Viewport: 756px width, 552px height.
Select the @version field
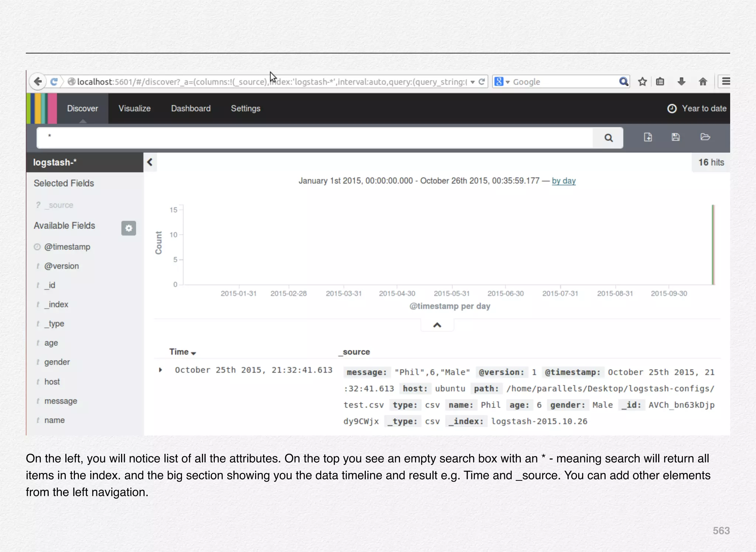coord(62,266)
